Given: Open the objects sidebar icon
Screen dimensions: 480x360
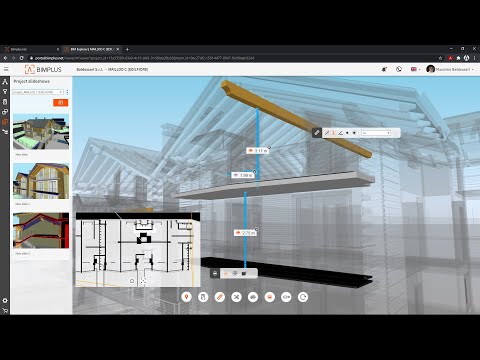Looking at the screenshot, I should click(5, 112).
